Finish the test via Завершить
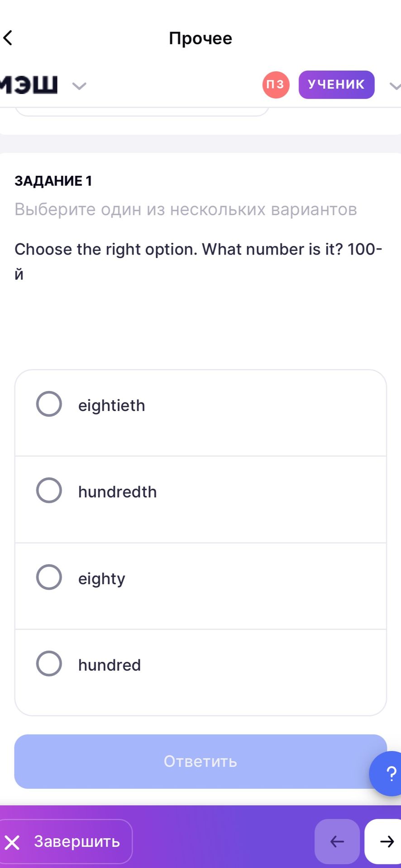Screen dimensions: 401x868 point(66,841)
